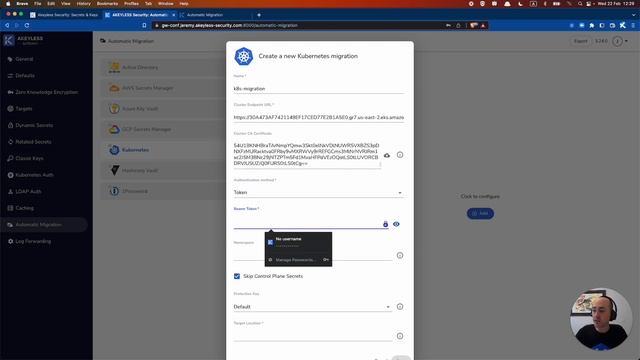Click the key icon in Bearer Token field
640x360 pixels.
tap(385, 224)
